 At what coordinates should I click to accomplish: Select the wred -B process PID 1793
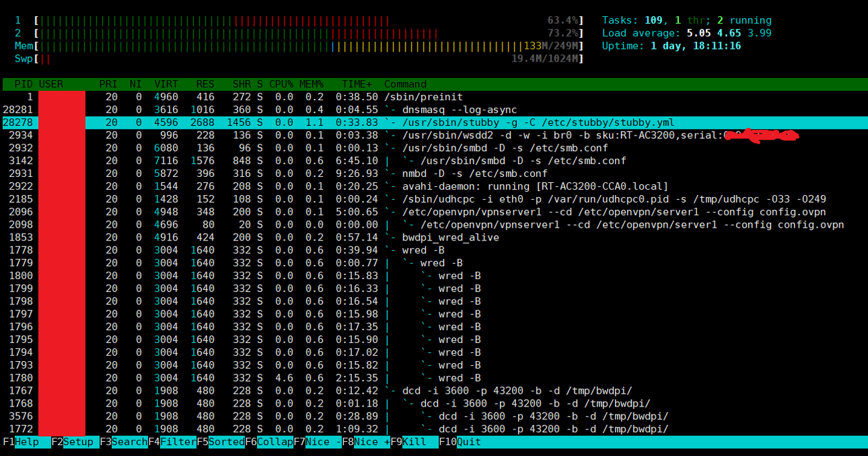click(434, 365)
